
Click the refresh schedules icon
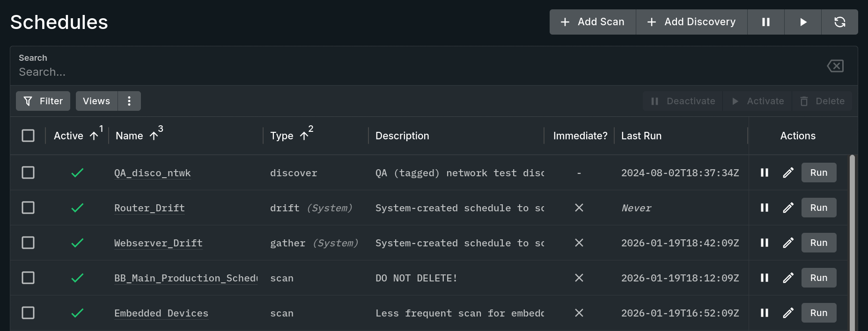coord(839,22)
